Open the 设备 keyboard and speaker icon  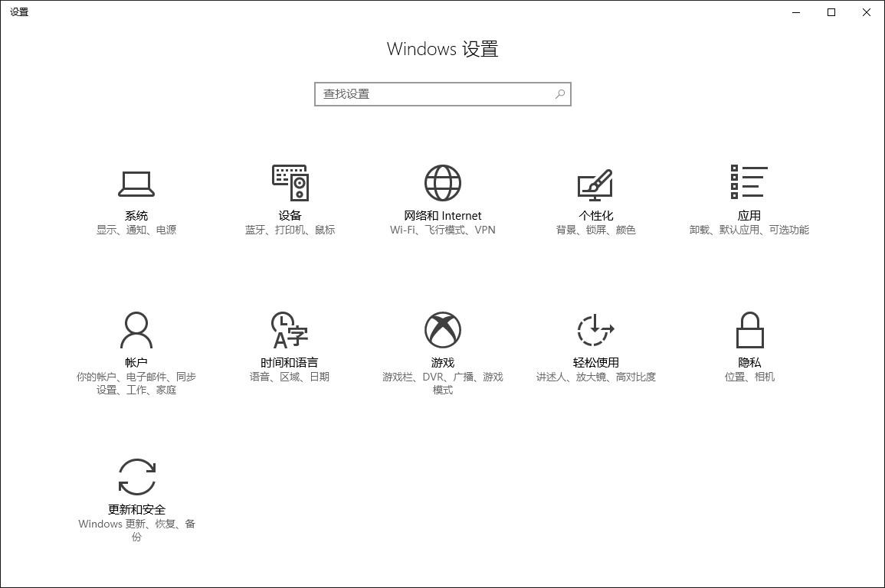point(290,183)
